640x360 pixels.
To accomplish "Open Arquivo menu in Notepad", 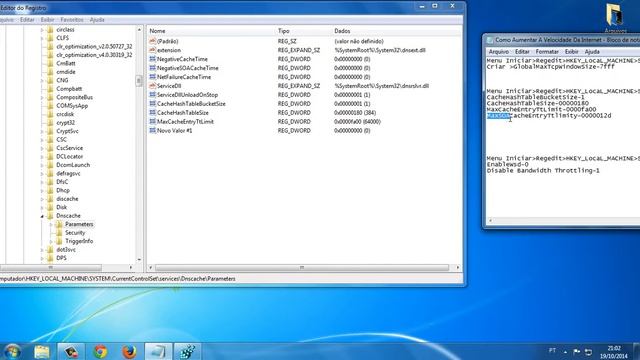I will [x=499, y=51].
